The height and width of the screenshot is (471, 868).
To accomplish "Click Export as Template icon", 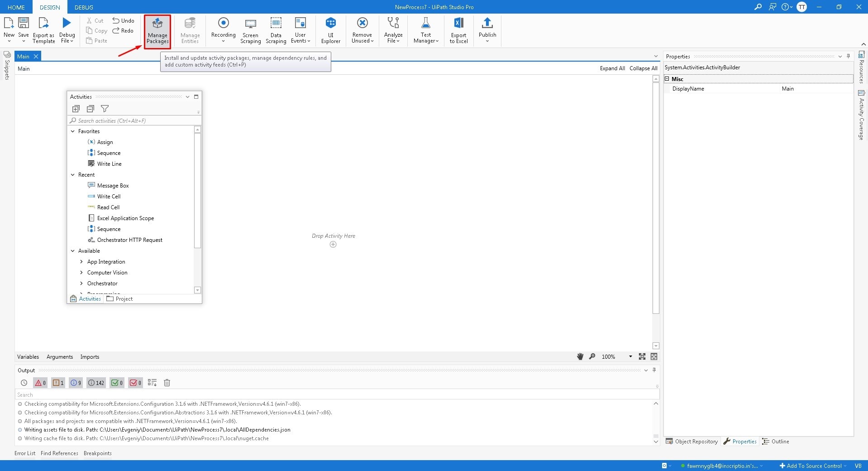I will pos(43,23).
